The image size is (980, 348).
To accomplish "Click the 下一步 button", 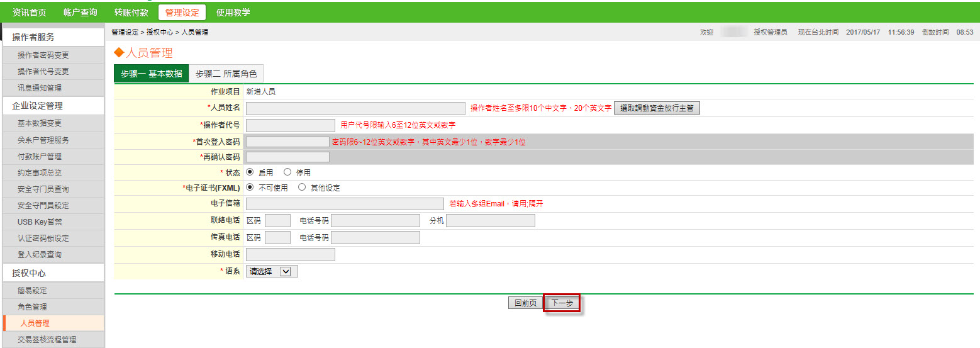I will [562, 303].
